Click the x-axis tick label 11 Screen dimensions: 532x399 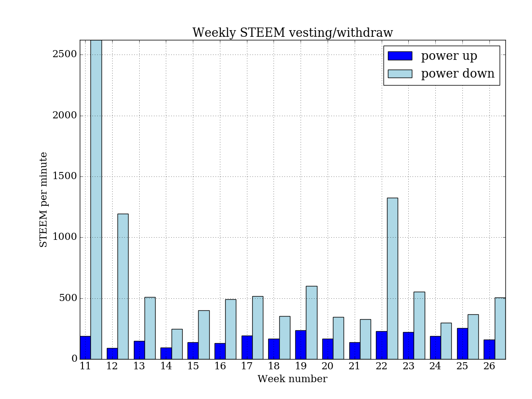click(x=85, y=367)
